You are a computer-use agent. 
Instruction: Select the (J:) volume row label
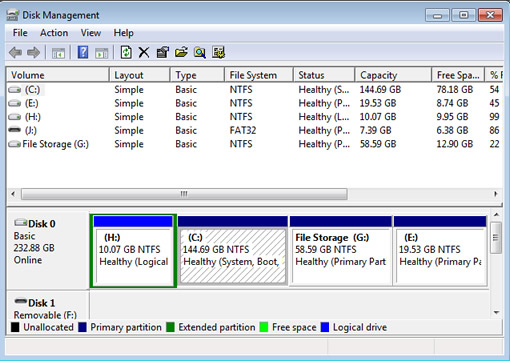(31, 131)
